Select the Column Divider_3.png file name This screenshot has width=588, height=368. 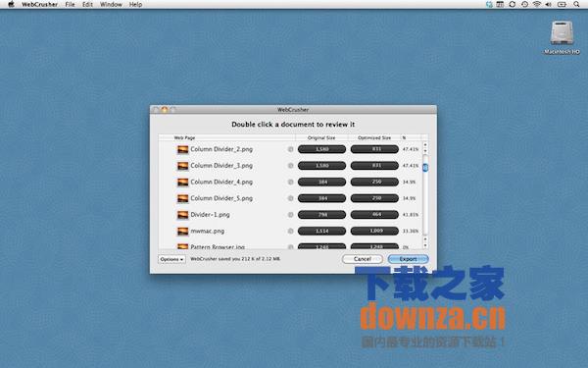coord(221,166)
